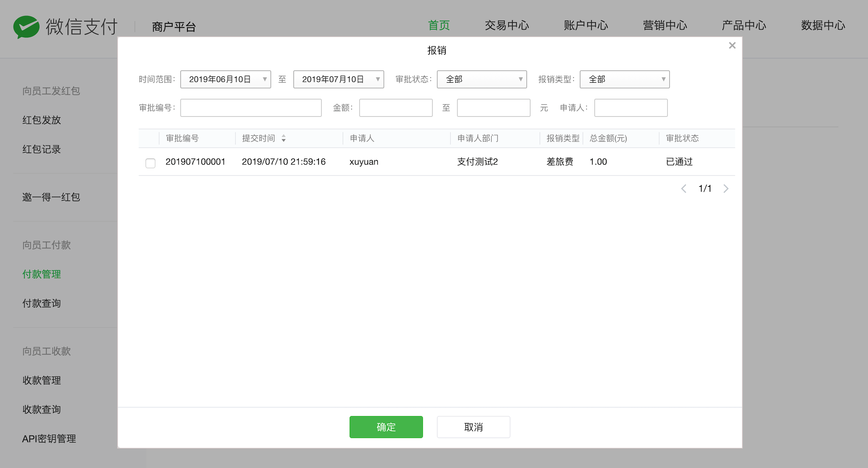The width and height of the screenshot is (868, 468).
Task: Click the 审批编号 column header
Action: [182, 139]
